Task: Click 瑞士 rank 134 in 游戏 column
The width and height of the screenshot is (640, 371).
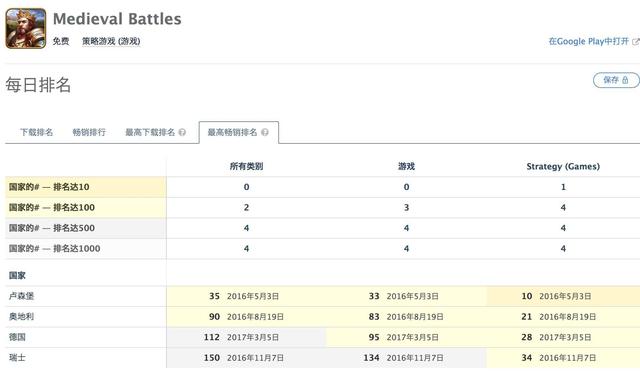Action: (371, 358)
